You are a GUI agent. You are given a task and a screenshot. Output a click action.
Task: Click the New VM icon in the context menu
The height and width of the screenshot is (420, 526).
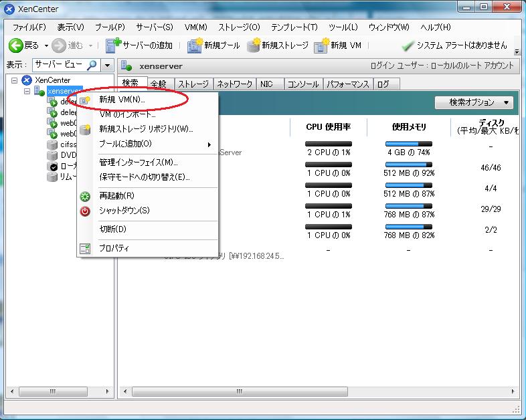[85, 100]
